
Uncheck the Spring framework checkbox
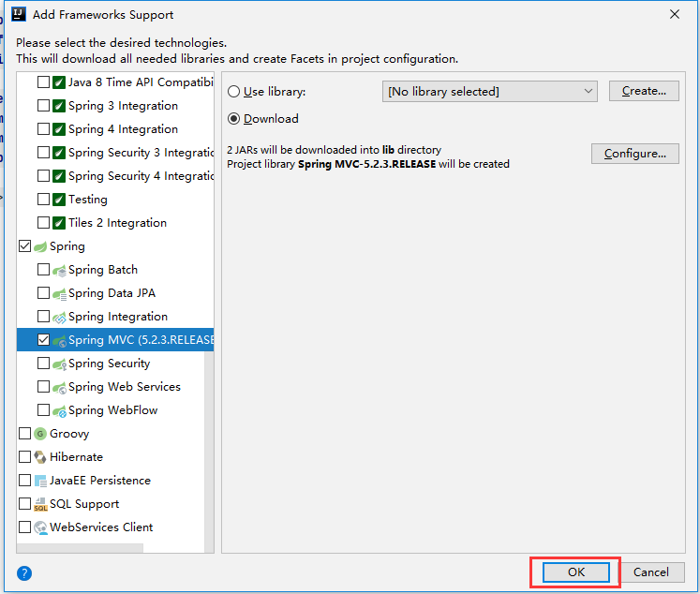(x=24, y=245)
